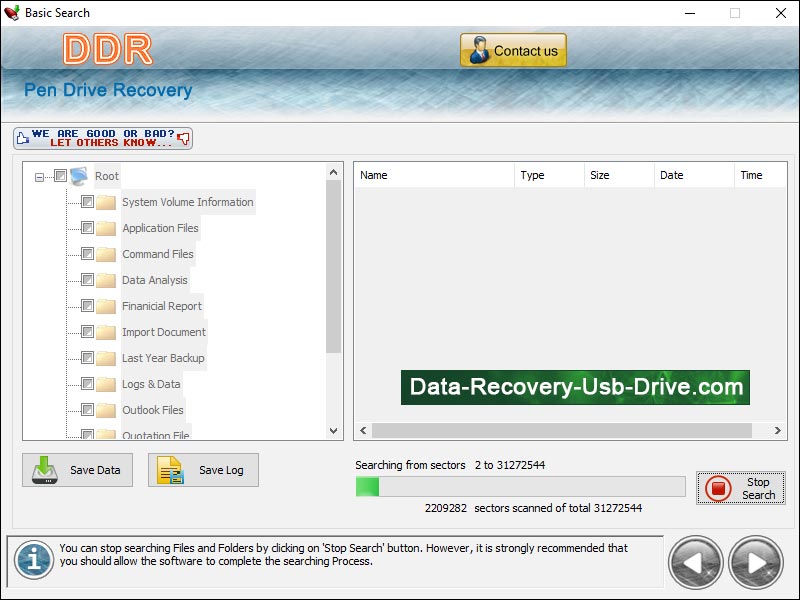Click the tree scroll up arrow
The image size is (800, 600).
click(334, 172)
